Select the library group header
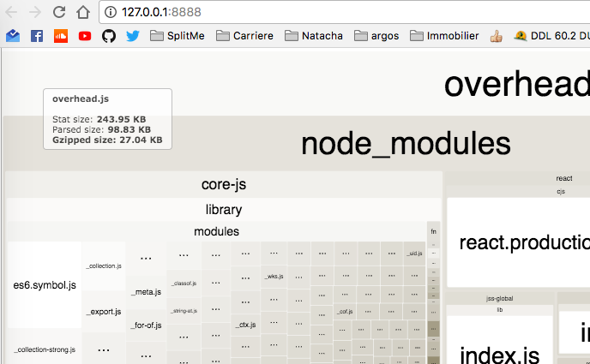 [x=224, y=210]
